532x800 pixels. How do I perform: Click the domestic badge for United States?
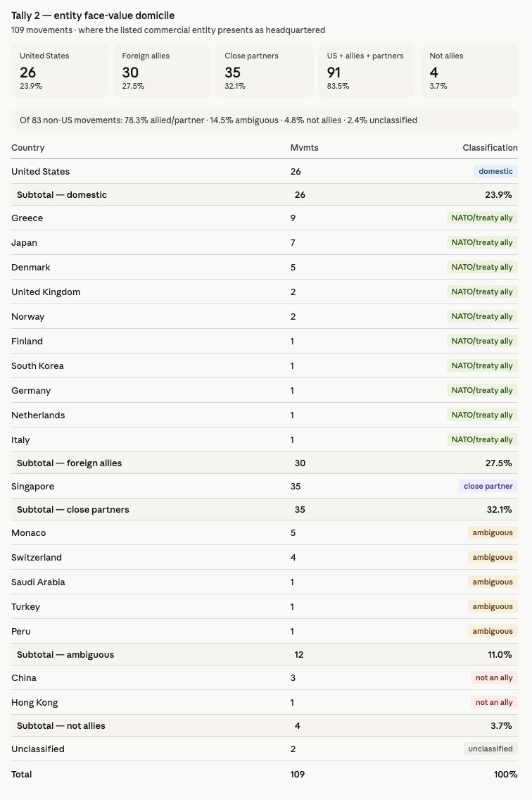pyautogui.click(x=496, y=171)
